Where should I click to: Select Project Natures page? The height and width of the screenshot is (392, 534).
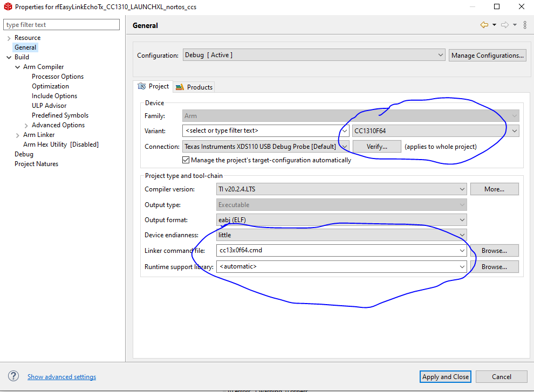tap(36, 164)
